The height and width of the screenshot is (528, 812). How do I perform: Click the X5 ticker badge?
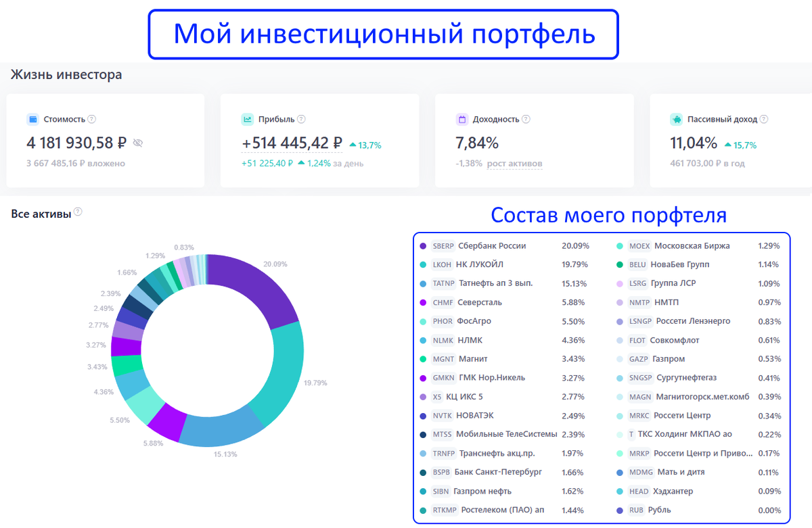coord(437,397)
